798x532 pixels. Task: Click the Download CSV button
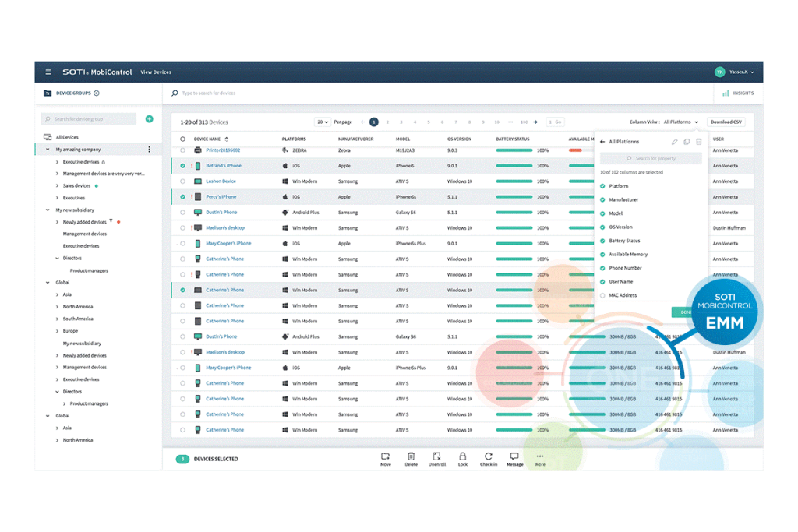[726, 122]
